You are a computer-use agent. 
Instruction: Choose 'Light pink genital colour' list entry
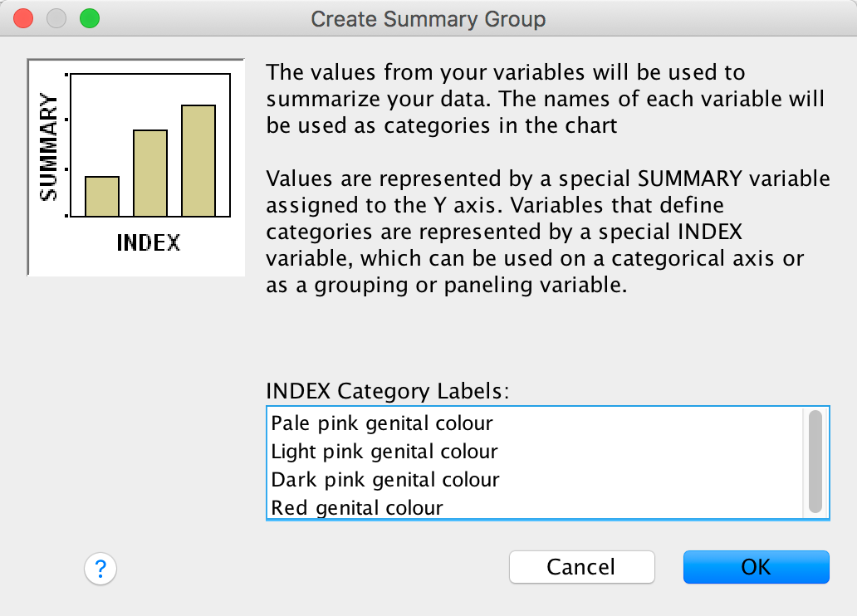[384, 452]
